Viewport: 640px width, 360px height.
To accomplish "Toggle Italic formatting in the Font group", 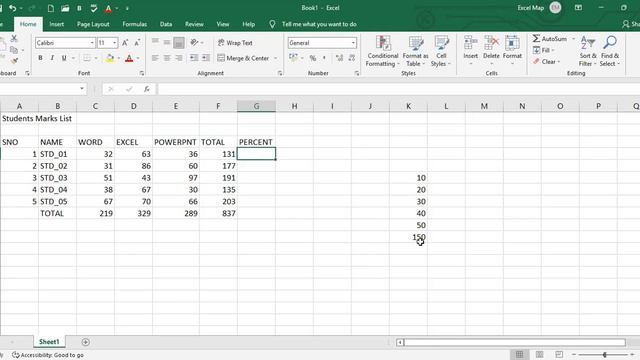I will click(52, 58).
